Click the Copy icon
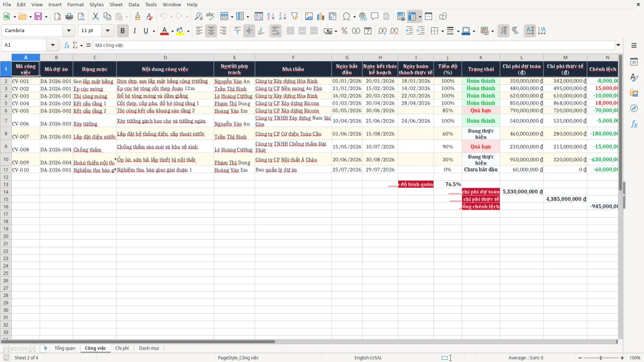This screenshot has height=362, width=644. click(x=107, y=17)
